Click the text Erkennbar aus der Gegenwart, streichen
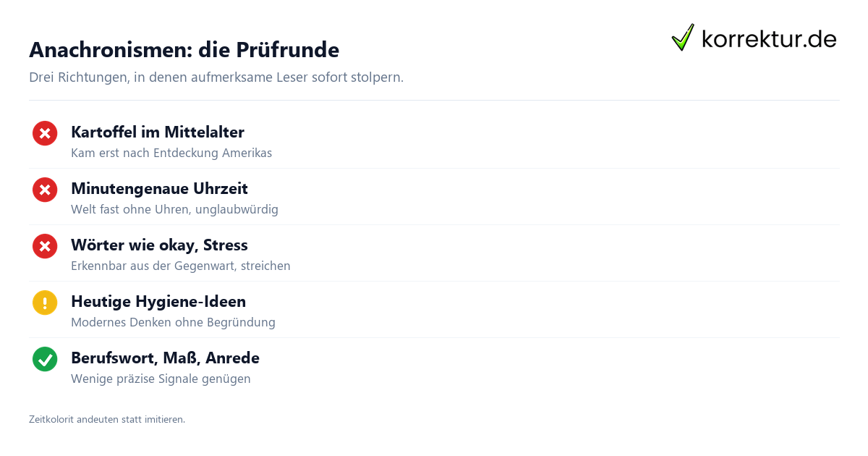The height and width of the screenshot is (456, 868). pos(181,266)
